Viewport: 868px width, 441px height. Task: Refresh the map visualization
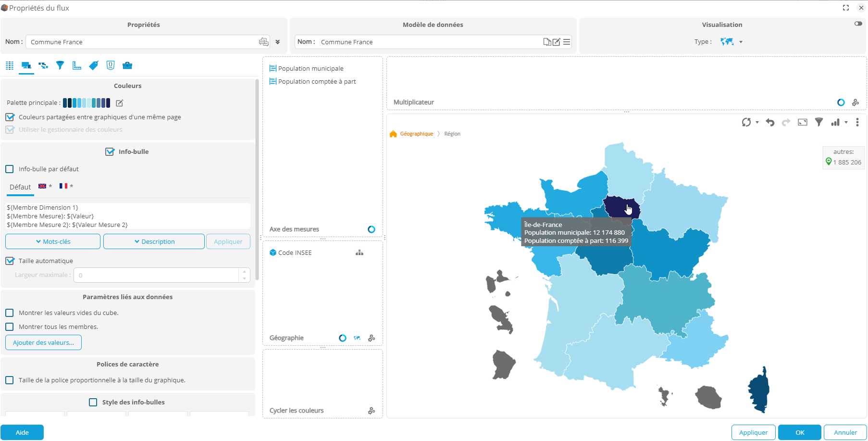(x=747, y=122)
